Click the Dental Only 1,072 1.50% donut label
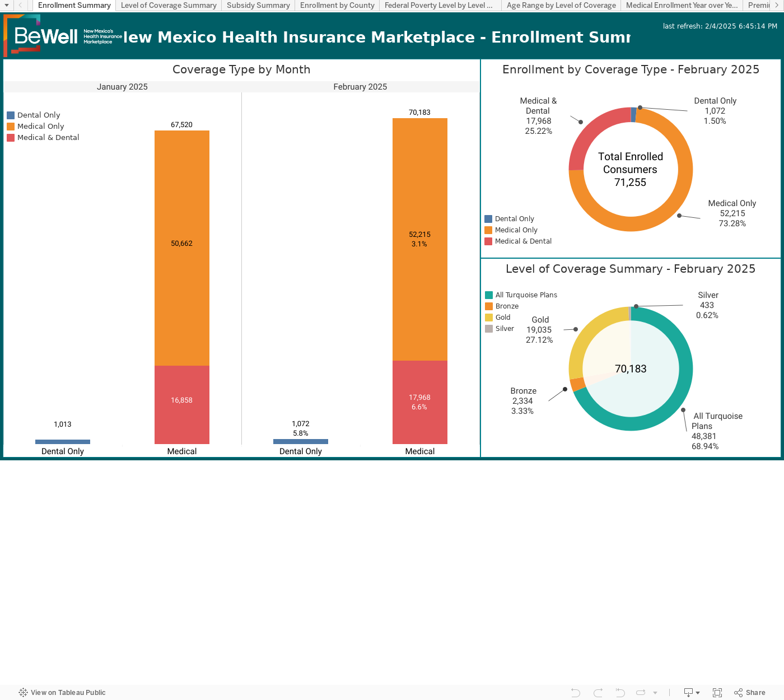 point(715,111)
